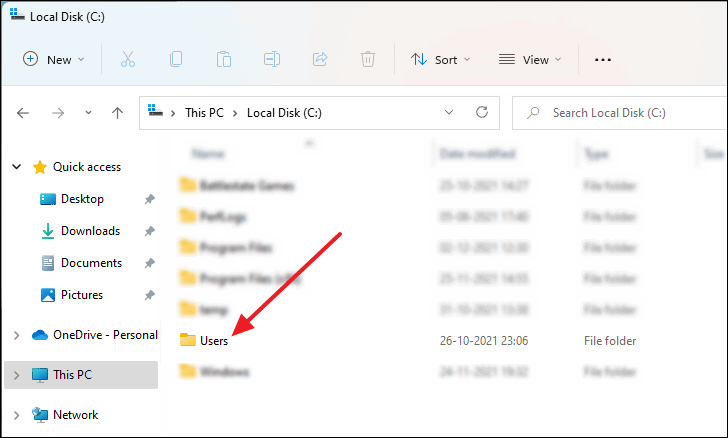Screen dimensions: 728x438
Task: Open Downloads from Quick access
Action: point(91,231)
